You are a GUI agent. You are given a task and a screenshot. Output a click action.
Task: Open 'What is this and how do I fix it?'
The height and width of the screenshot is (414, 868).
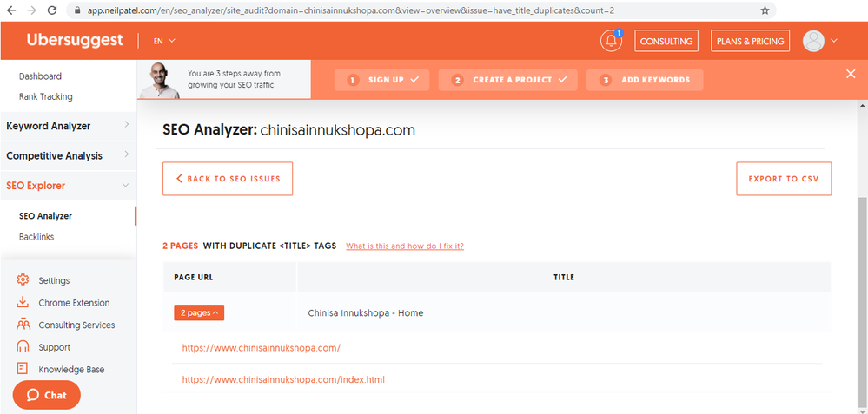coord(405,246)
